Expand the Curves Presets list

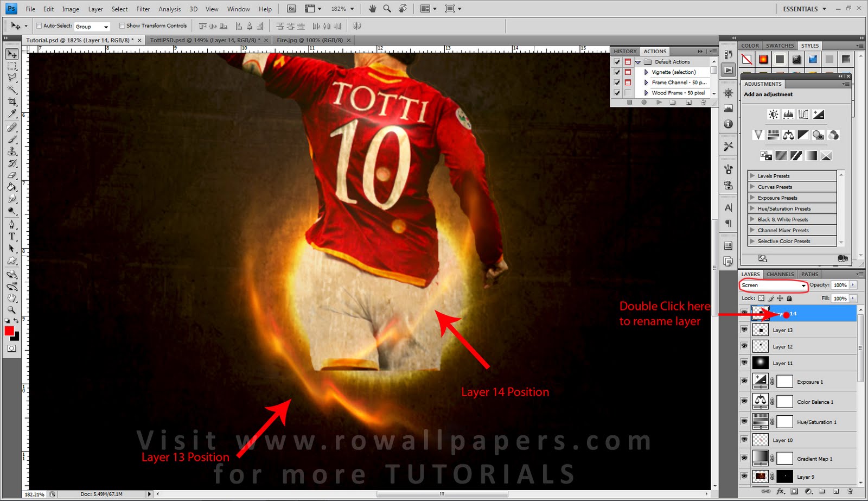[752, 187]
